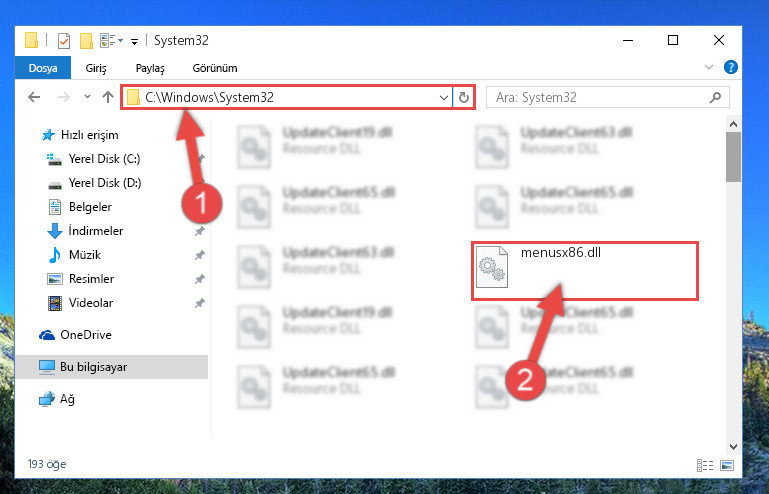This screenshot has width=769, height=494.
Task: Go up one folder level
Action: (x=108, y=97)
